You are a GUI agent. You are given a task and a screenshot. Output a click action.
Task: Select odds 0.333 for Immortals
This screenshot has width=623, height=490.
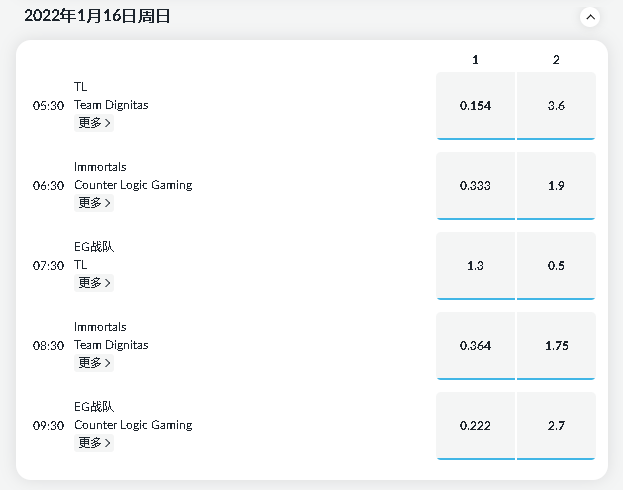pyautogui.click(x=475, y=186)
